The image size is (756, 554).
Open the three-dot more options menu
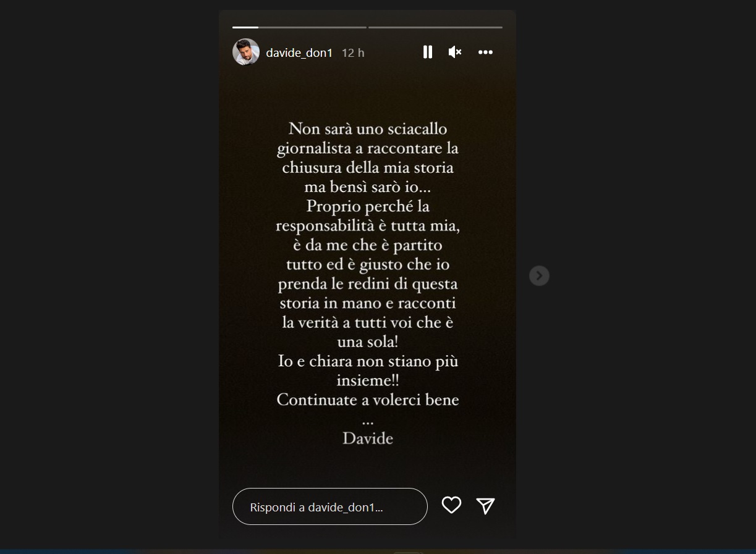[x=485, y=52]
